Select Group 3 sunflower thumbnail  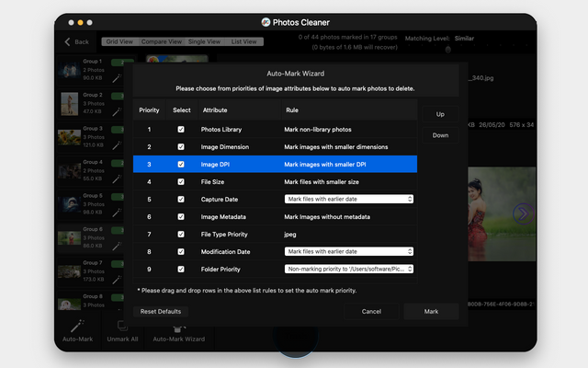point(70,137)
